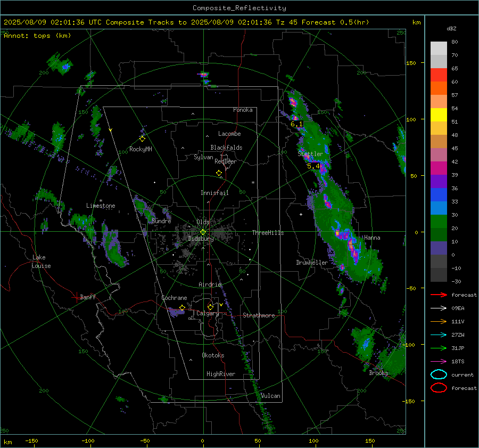The image size is (479, 448).
Task: Click the red cross marker beside Banff
Action: [76, 297]
